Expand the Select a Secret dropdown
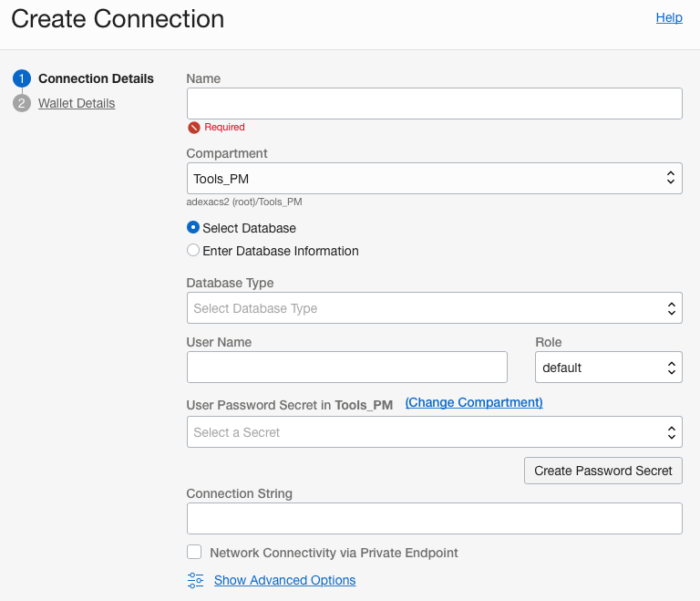Image resolution: width=700 pixels, height=601 pixels. pos(434,432)
